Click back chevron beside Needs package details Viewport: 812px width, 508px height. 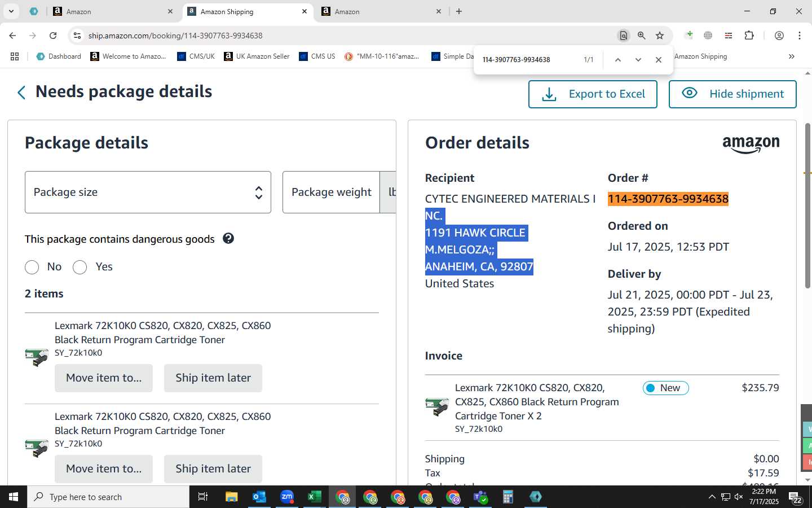21,93
